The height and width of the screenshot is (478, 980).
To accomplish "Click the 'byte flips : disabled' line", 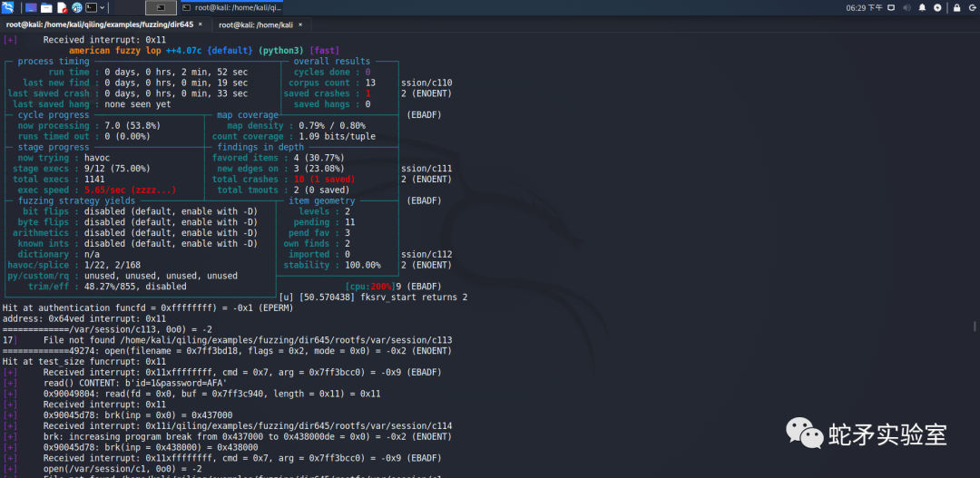I will coord(138,222).
